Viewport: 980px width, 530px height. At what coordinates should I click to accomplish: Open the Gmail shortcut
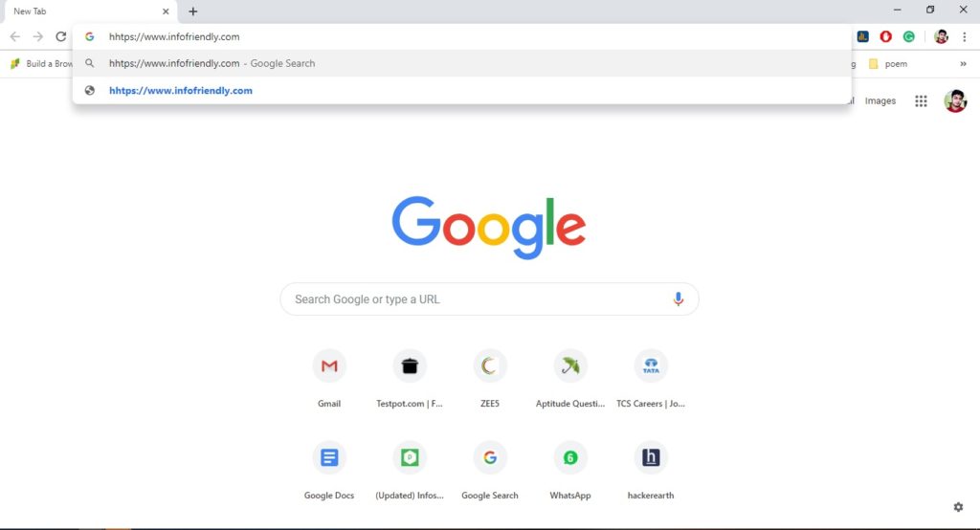pyautogui.click(x=329, y=378)
